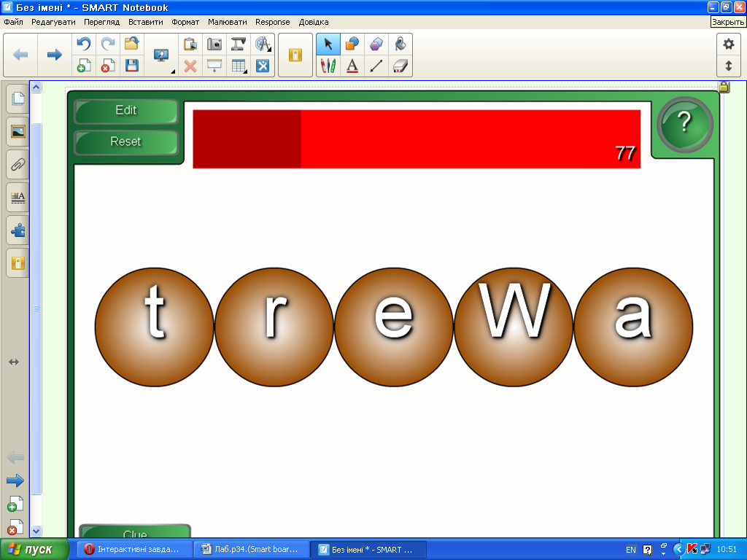Open the Page Sorter sidebar tab

pyautogui.click(x=18, y=98)
